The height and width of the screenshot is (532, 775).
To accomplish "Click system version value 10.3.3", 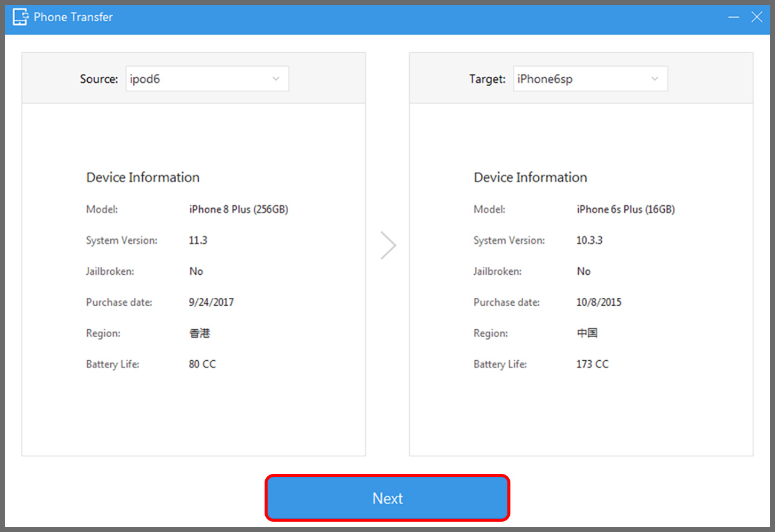I will point(590,240).
